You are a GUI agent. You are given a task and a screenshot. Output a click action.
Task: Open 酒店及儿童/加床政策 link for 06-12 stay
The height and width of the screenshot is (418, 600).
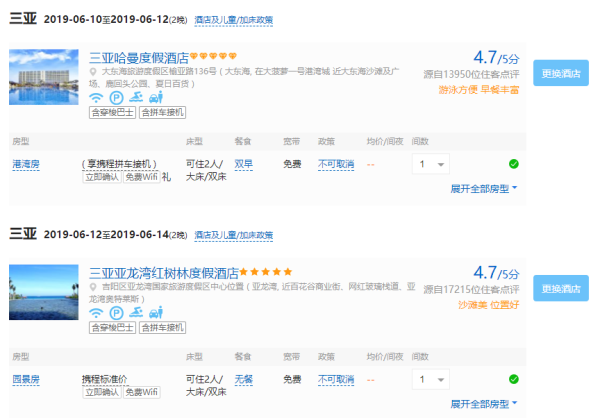pyautogui.click(x=233, y=235)
